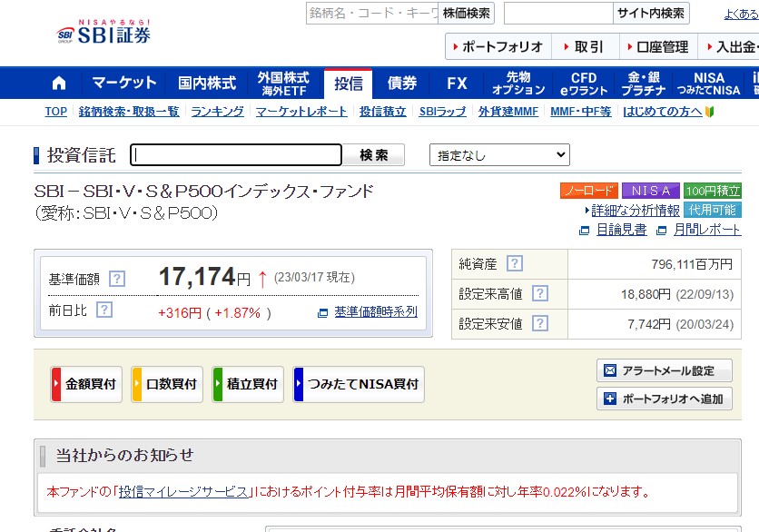Click the 入出金 button
759x532 pixels.
tap(728, 46)
